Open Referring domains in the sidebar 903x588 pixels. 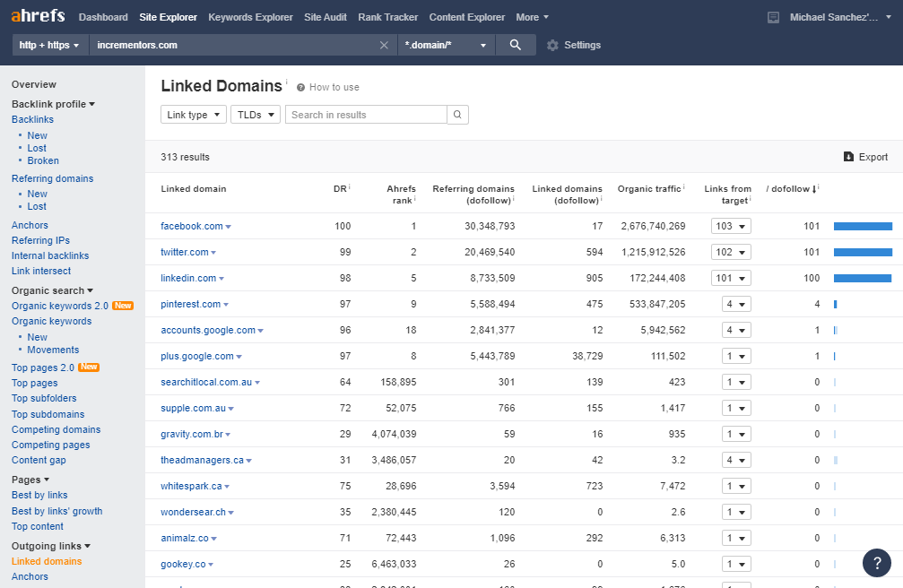pyautogui.click(x=52, y=178)
